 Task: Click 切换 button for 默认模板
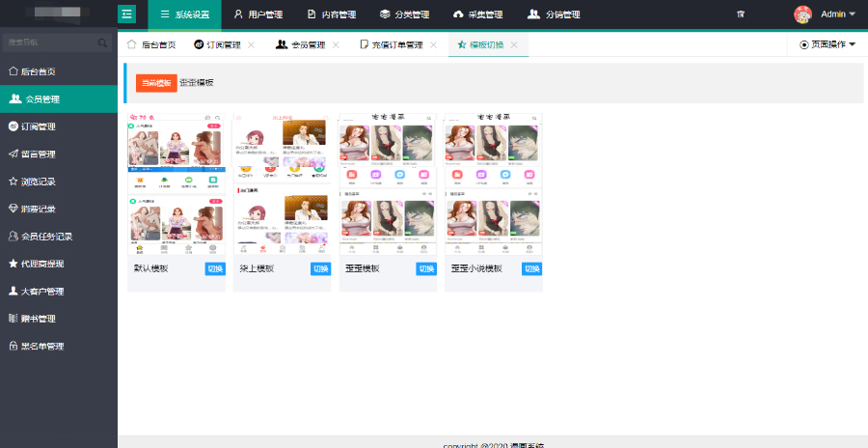[214, 269]
